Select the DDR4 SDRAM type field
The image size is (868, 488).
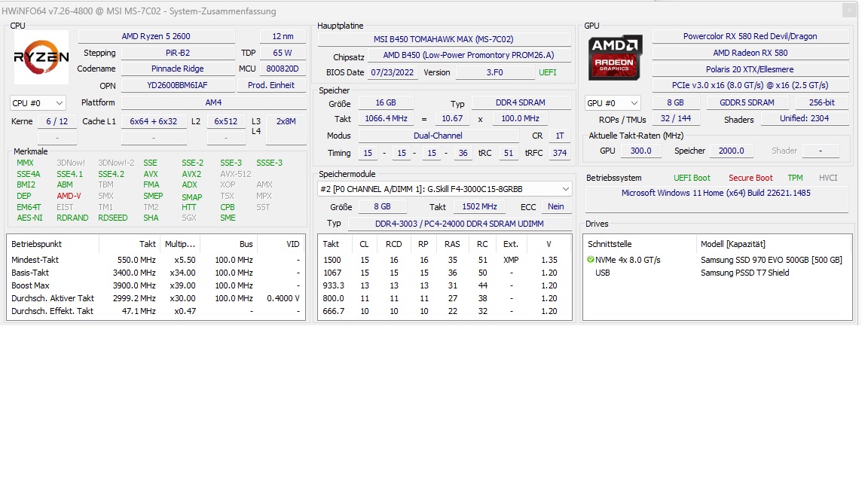pyautogui.click(x=521, y=102)
